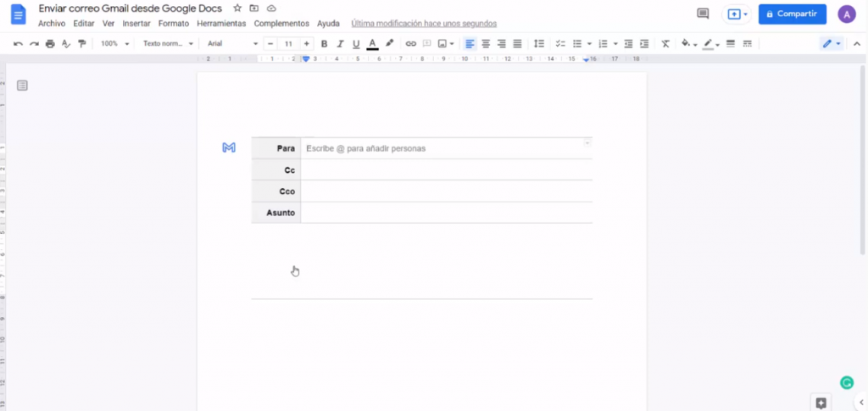
Task: Toggle underline formatting
Action: [356, 43]
